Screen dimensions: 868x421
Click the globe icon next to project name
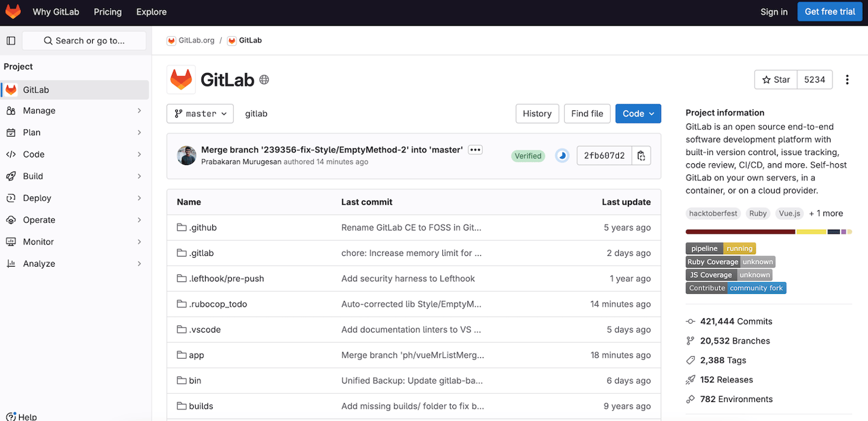(x=264, y=79)
